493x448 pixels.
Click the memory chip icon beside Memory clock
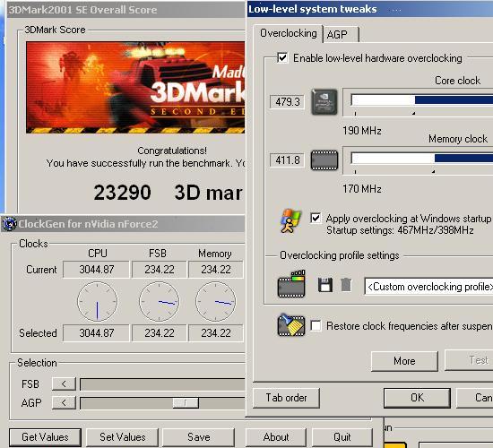324,160
